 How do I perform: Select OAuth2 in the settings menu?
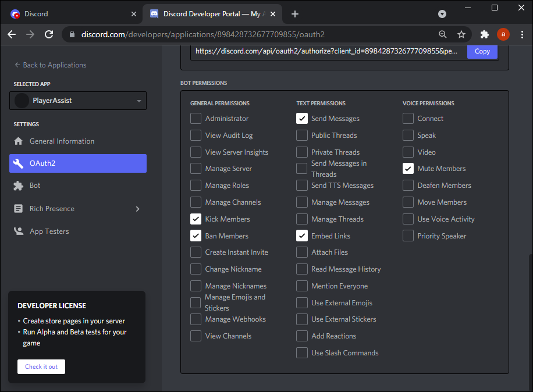click(x=77, y=163)
